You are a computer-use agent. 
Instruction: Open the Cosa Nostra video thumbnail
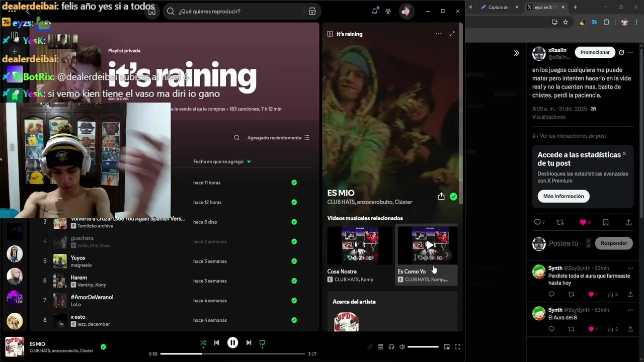click(360, 245)
